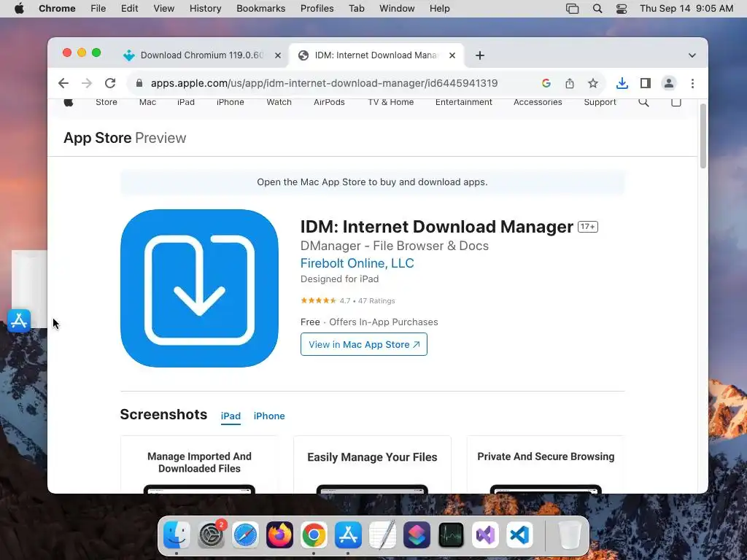The image size is (747, 560).
Task: Select the IDM: Internet Download Manager tab
Action: (x=376, y=55)
